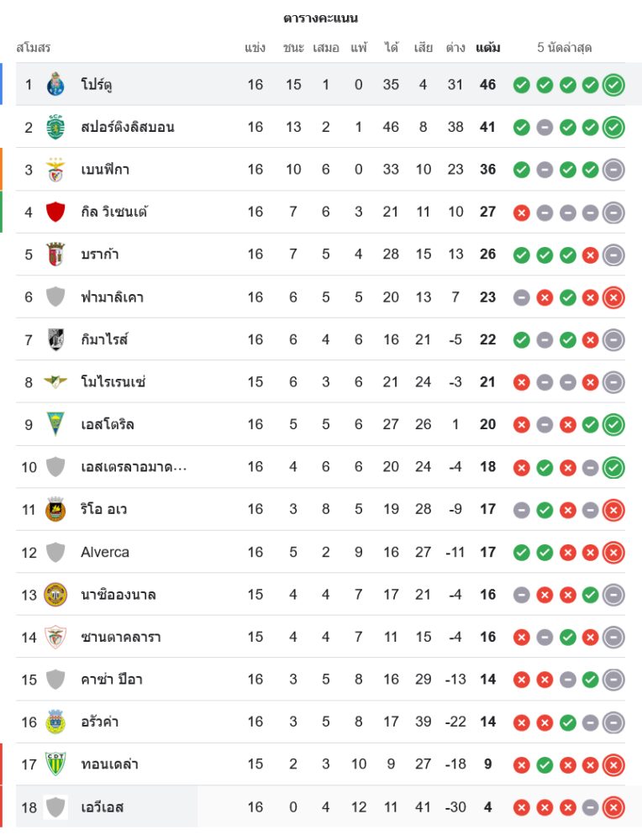
Task: Click the Benfica club crest icon
Action: 55,170
